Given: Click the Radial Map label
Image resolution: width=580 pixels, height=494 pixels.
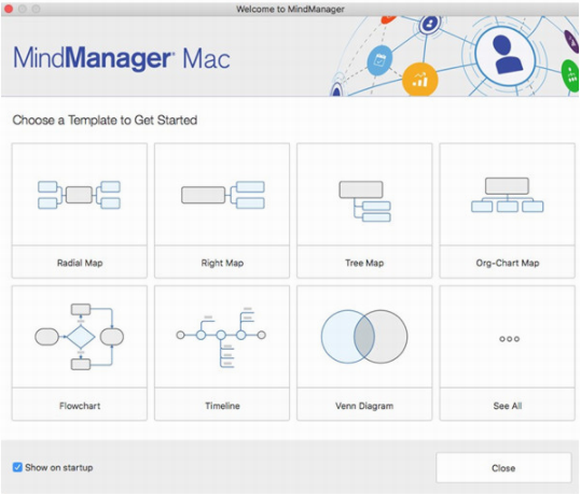Looking at the screenshot, I should [x=80, y=263].
